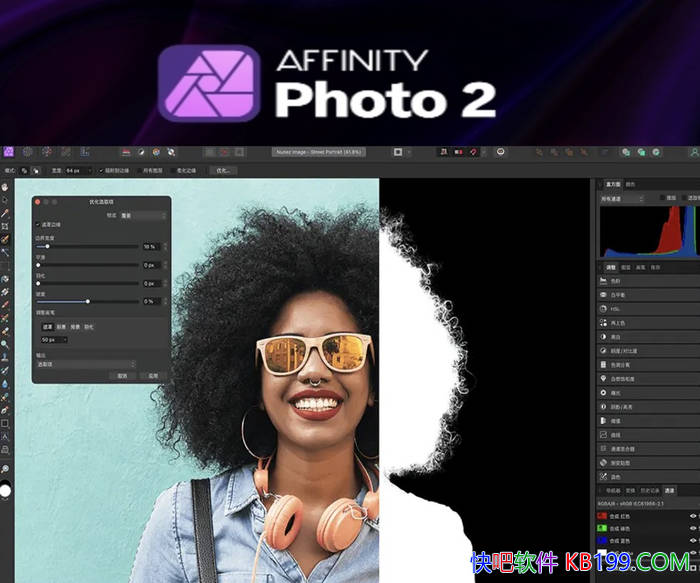The image size is (700, 583).
Task: Click the Refine button in context toolbar
Action: [223, 171]
